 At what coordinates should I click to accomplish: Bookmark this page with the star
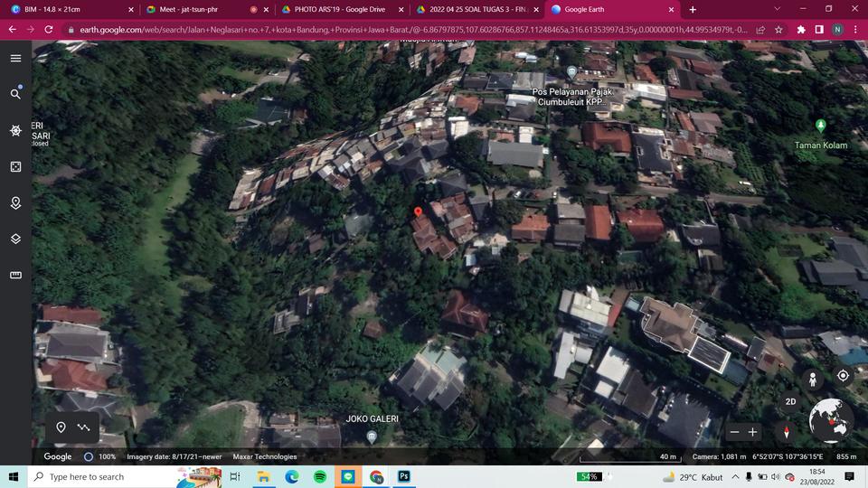pyautogui.click(x=778, y=29)
